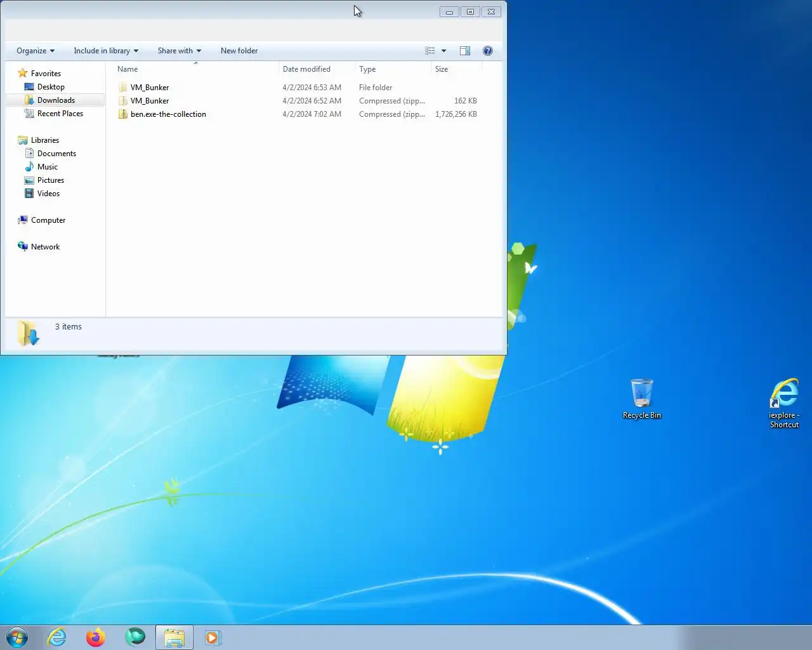
Task: Open the Documents library
Action: click(x=56, y=154)
